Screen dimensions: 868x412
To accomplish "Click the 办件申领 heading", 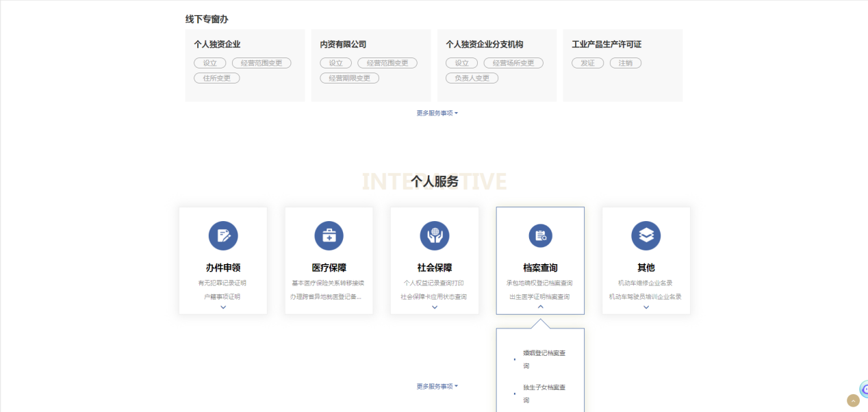I will 223,268.
